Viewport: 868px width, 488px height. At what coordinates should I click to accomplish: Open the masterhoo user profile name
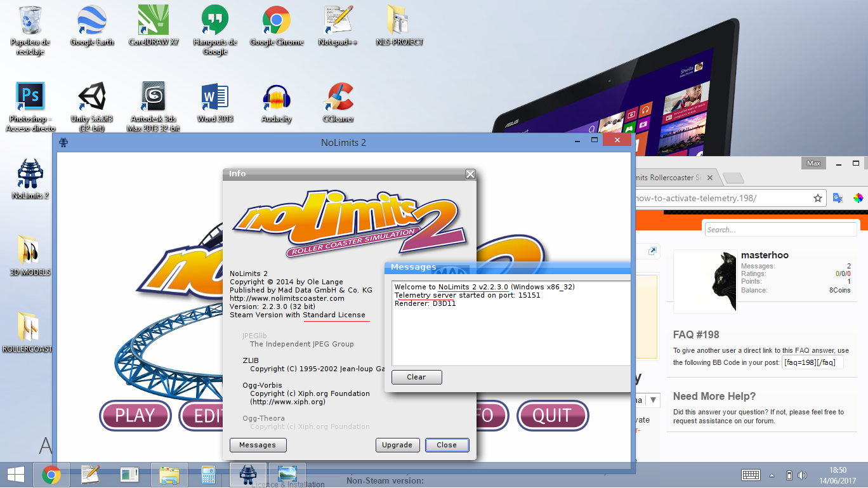[x=765, y=255]
